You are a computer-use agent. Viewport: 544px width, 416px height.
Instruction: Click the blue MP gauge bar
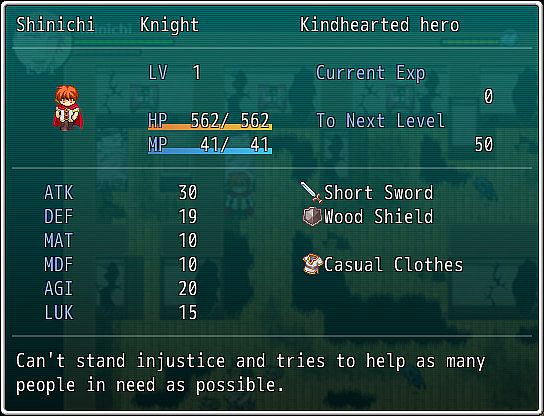(x=210, y=151)
